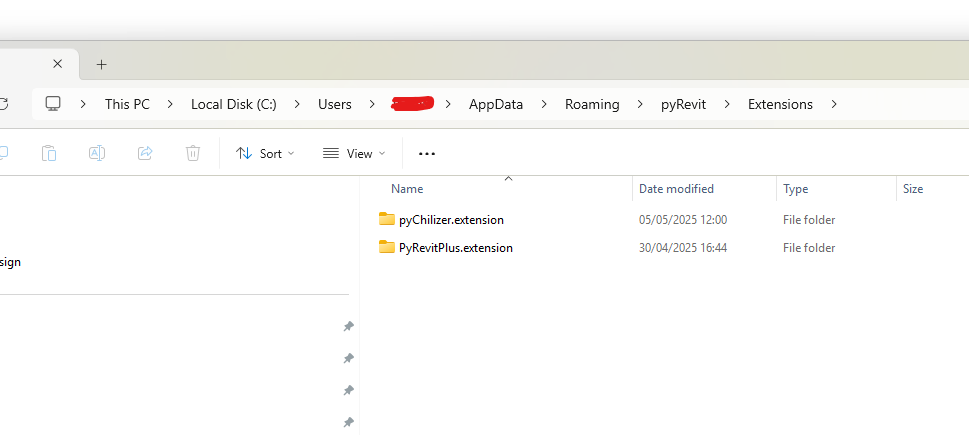Click the Rename icon in the toolbar
Viewport: 969px width, 435px height.
[x=97, y=153]
